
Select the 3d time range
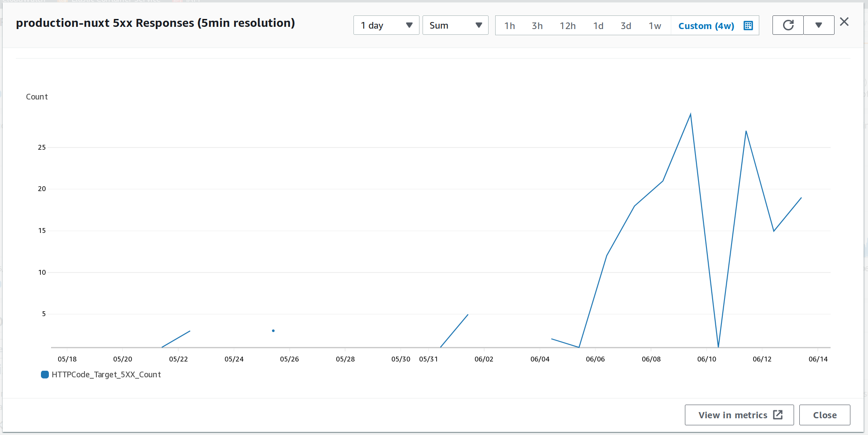626,26
